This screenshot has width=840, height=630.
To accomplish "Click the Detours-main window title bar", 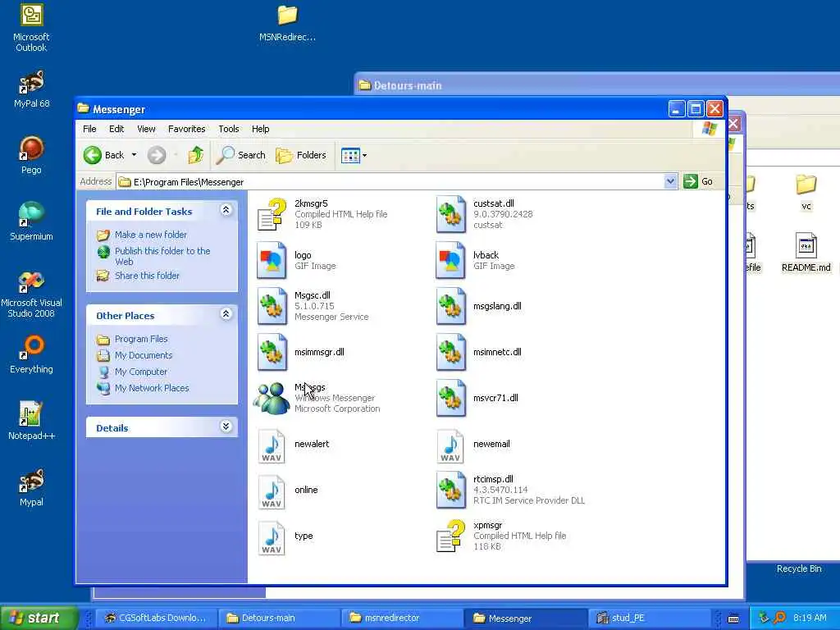I will (x=597, y=85).
